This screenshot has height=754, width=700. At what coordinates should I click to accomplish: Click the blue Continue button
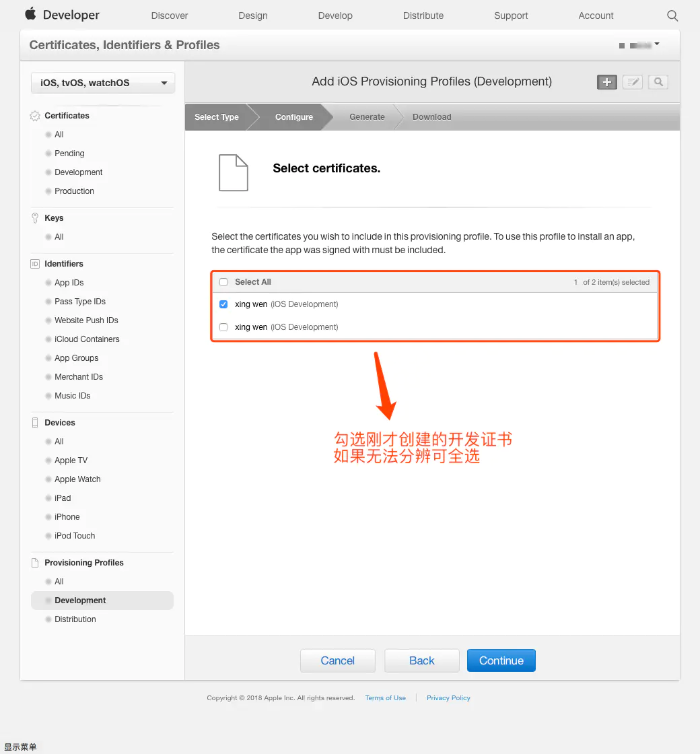(501, 660)
